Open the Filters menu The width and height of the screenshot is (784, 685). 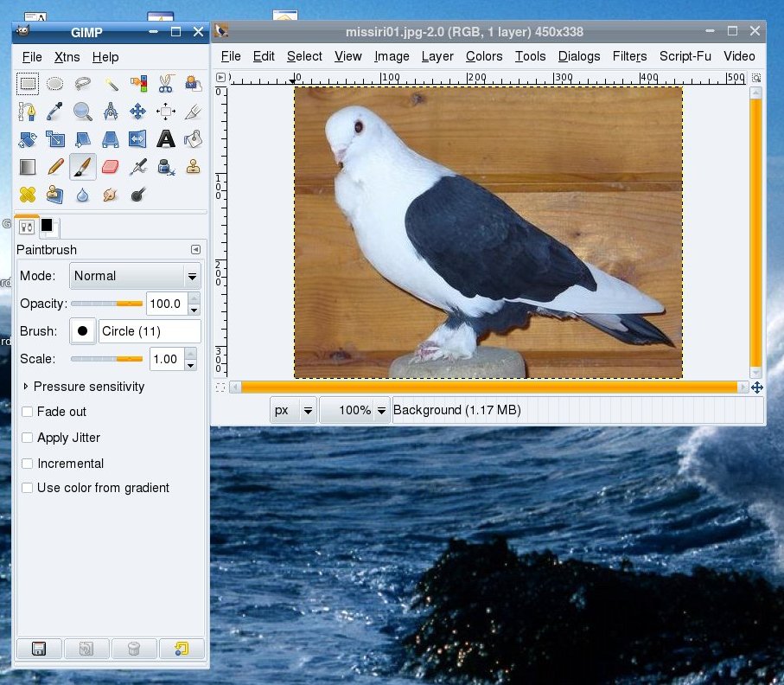pos(629,56)
